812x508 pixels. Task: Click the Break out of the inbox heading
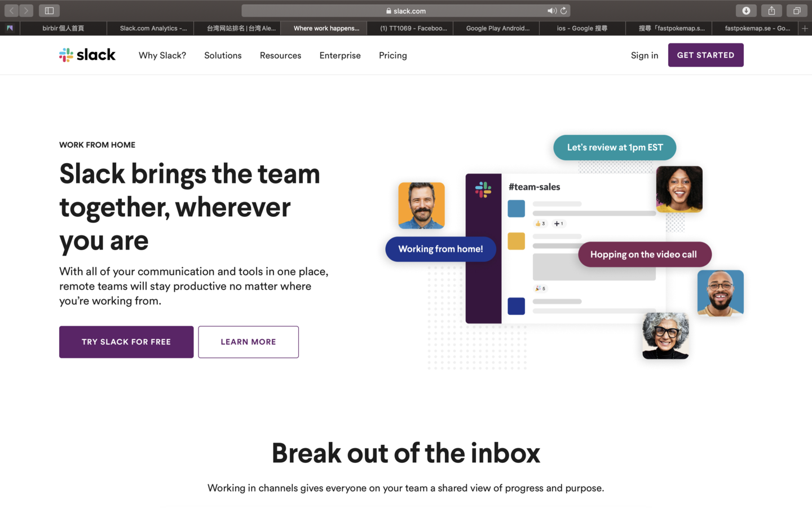click(406, 453)
